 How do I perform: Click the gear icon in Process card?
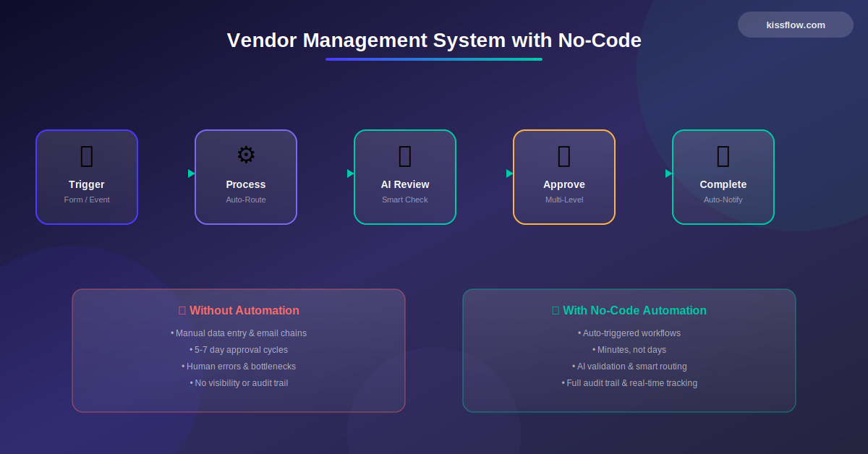[246, 155]
